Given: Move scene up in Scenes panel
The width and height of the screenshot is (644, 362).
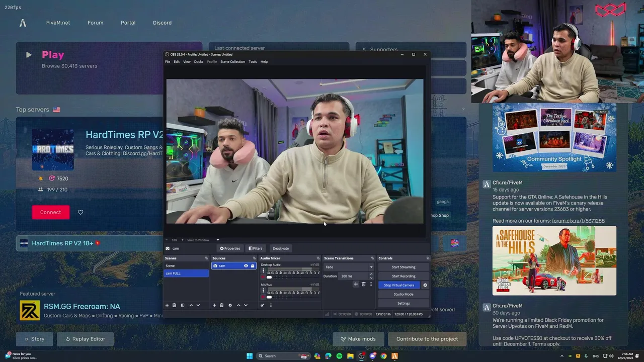Looking at the screenshot, I should point(191,305).
